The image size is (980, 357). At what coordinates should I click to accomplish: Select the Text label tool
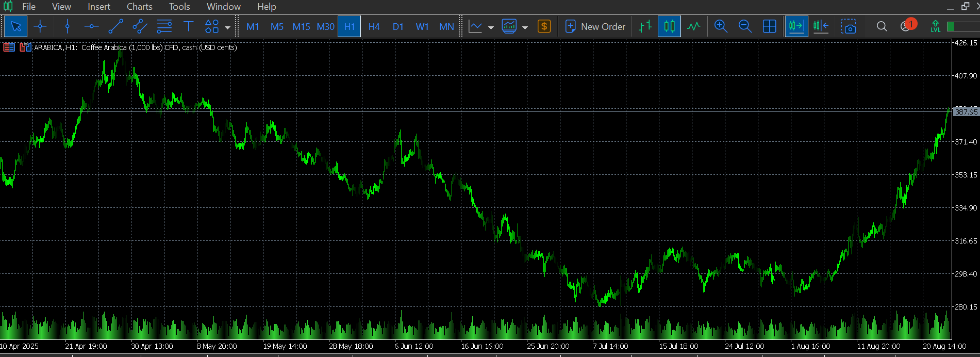coord(188,26)
